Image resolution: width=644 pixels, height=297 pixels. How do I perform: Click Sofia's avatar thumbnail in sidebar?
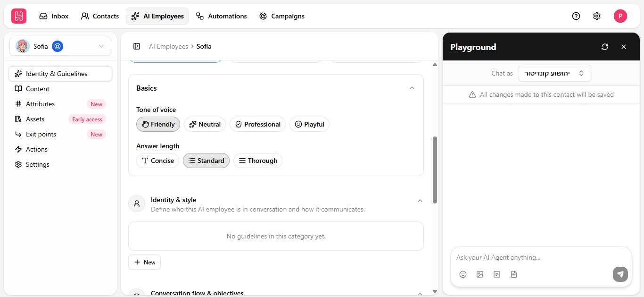pyautogui.click(x=22, y=46)
